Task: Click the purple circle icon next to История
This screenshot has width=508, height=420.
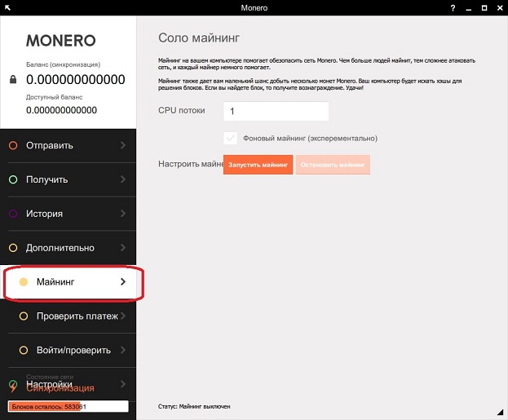Action: click(x=13, y=214)
